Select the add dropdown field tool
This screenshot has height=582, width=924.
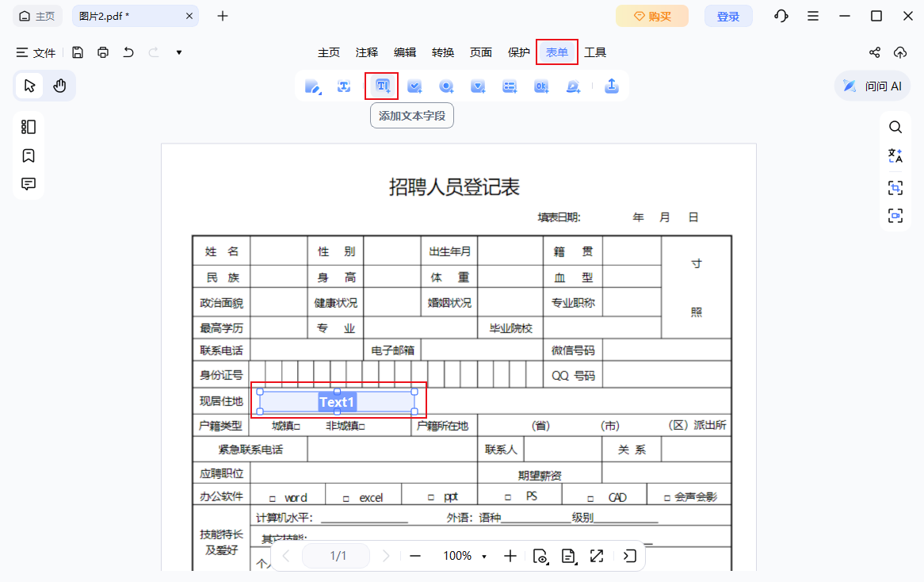(x=478, y=86)
